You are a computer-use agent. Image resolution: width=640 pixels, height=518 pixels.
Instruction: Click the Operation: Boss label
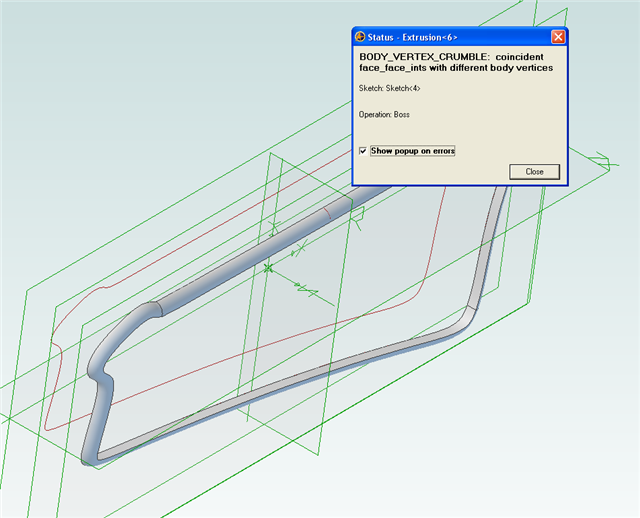pyautogui.click(x=384, y=115)
